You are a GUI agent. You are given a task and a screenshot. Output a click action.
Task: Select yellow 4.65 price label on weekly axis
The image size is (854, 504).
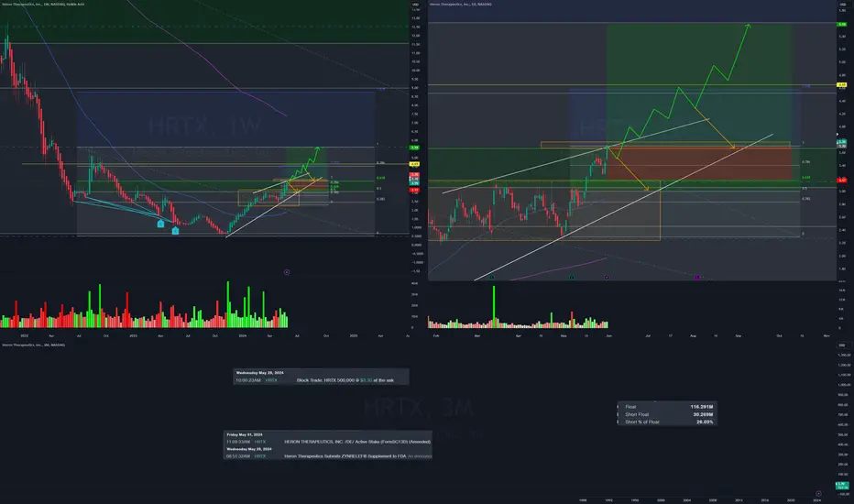click(x=414, y=164)
